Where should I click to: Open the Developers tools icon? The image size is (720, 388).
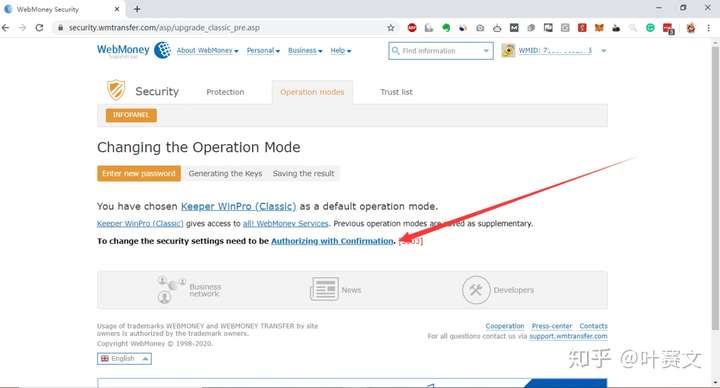point(476,290)
